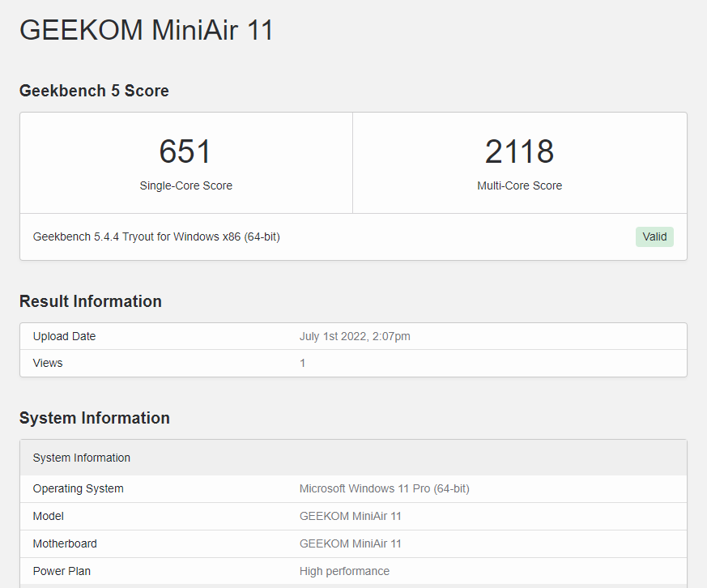Click the Geekbench 5.4.4 Tryout version text

coord(156,236)
